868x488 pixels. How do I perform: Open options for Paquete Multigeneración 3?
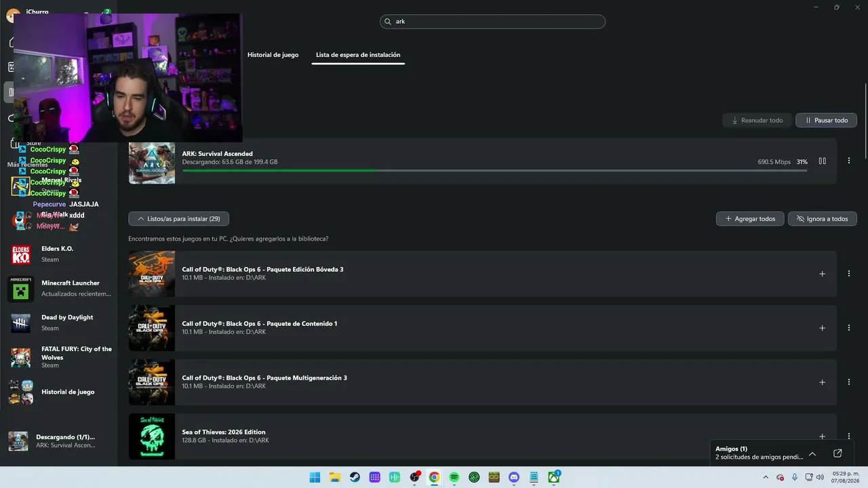[849, 382]
